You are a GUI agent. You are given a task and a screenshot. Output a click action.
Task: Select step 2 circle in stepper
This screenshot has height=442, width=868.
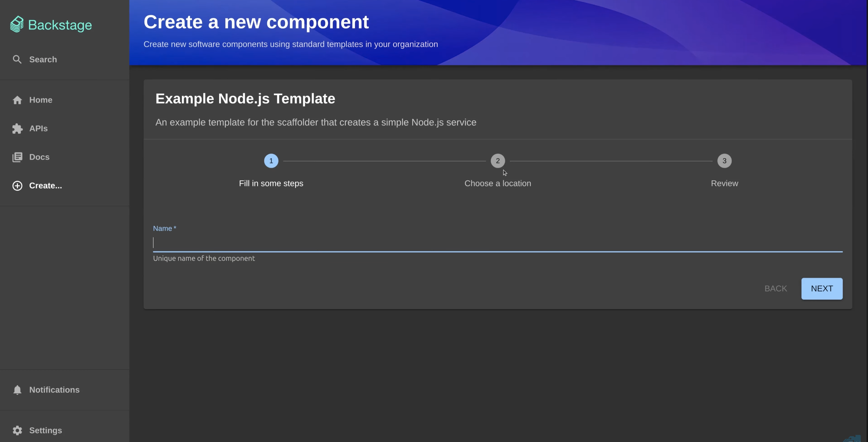497,161
